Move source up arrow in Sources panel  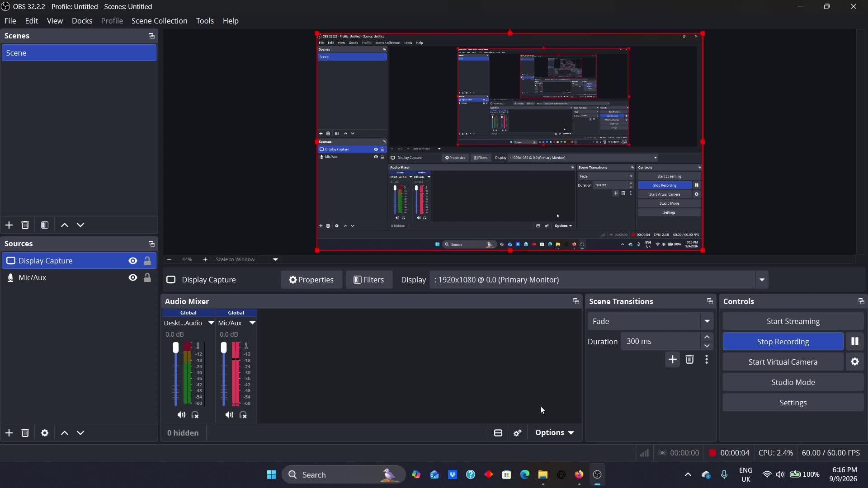[x=65, y=433]
